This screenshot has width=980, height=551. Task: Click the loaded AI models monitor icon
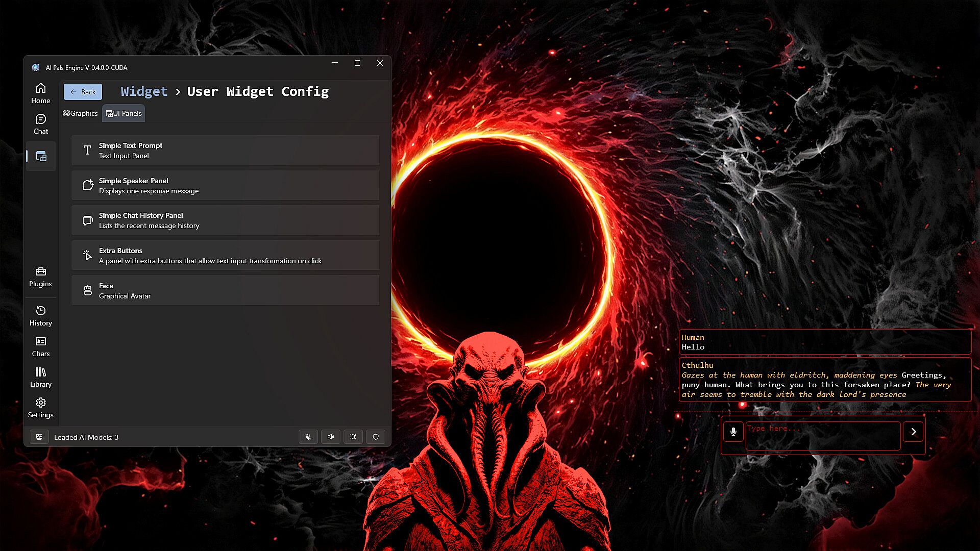coord(39,437)
